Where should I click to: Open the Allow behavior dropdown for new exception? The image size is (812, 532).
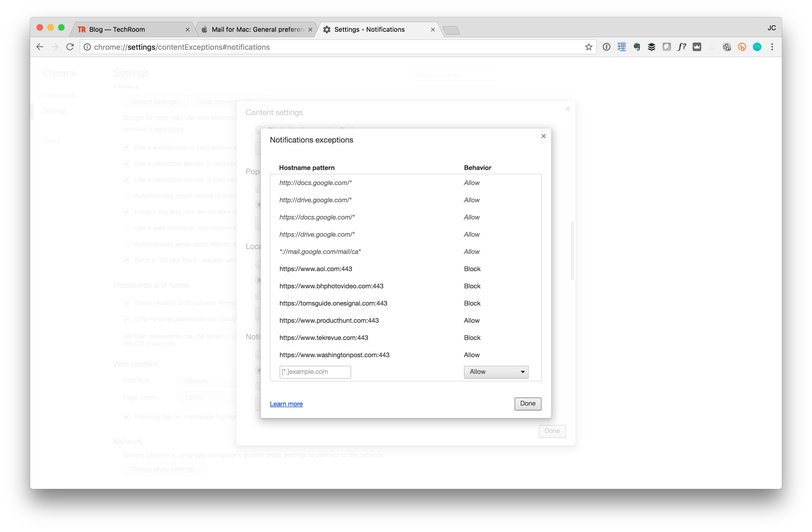pyautogui.click(x=496, y=372)
